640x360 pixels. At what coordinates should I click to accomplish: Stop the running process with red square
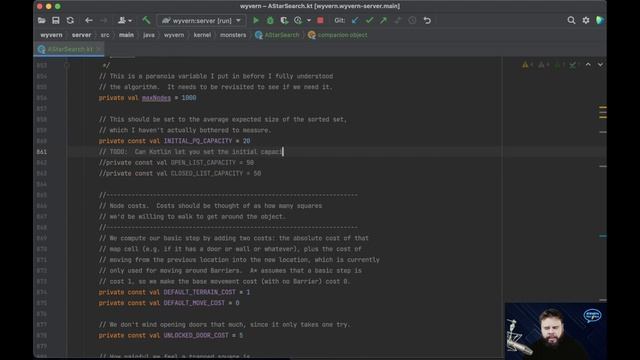click(320, 20)
